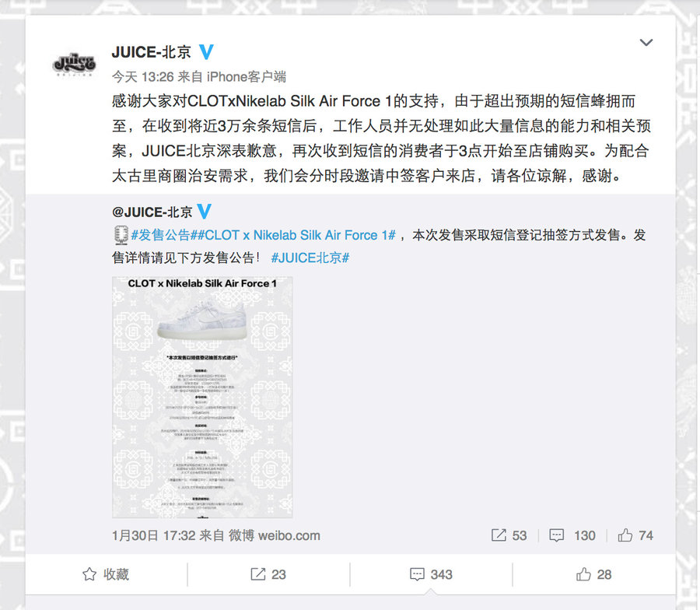This screenshot has width=700, height=610.
Task: Switch to the 343 comments tab
Action: point(431,574)
